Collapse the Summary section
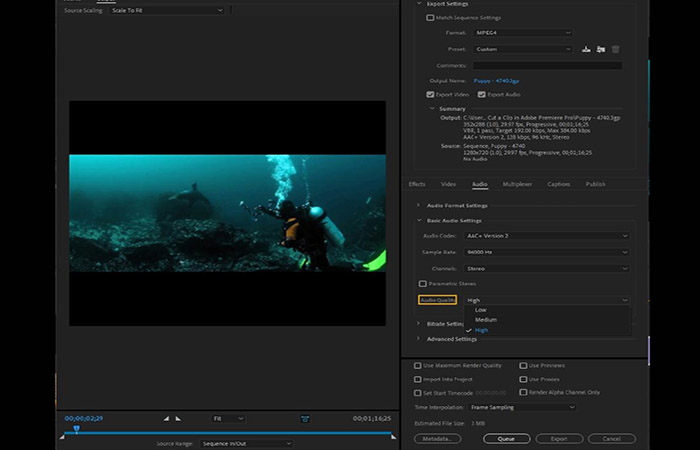 (x=432, y=108)
